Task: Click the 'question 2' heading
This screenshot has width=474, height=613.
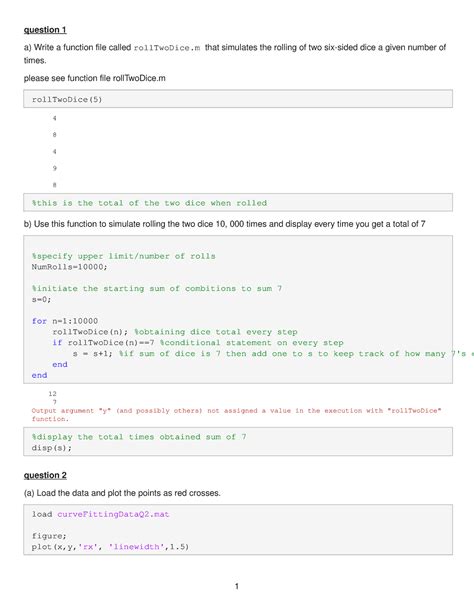Action: [45, 475]
